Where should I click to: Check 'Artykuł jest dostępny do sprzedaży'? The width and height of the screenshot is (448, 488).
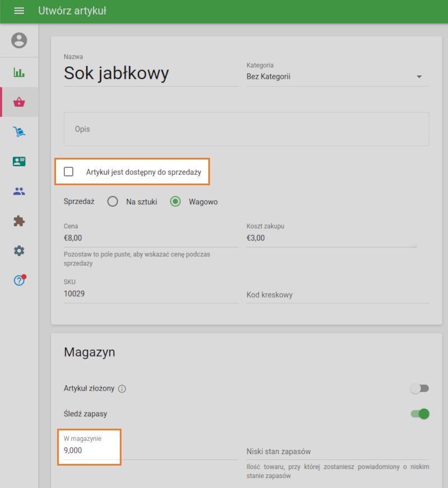pos(68,171)
